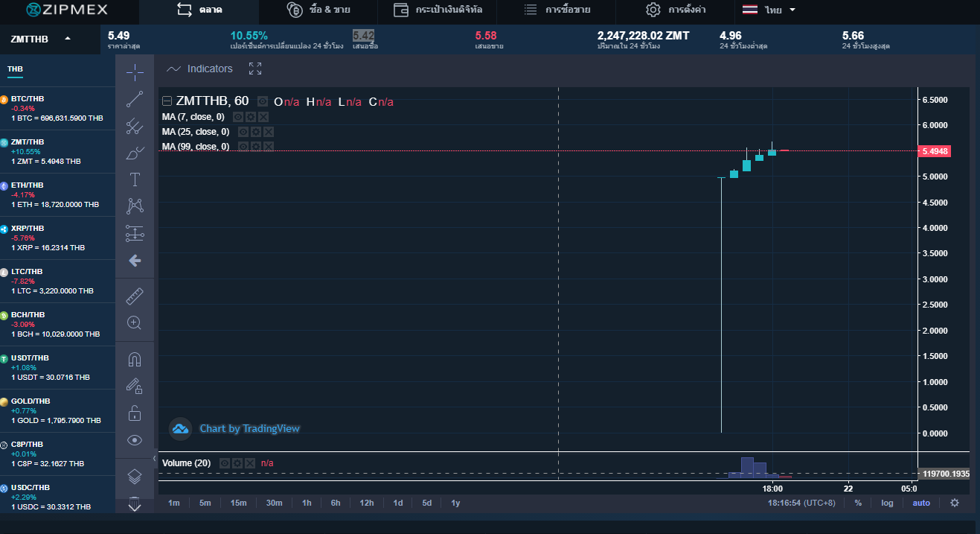Image resolution: width=980 pixels, height=534 pixels.
Task: Remove the MA (25, close, 0) indicator
Action: (x=269, y=131)
